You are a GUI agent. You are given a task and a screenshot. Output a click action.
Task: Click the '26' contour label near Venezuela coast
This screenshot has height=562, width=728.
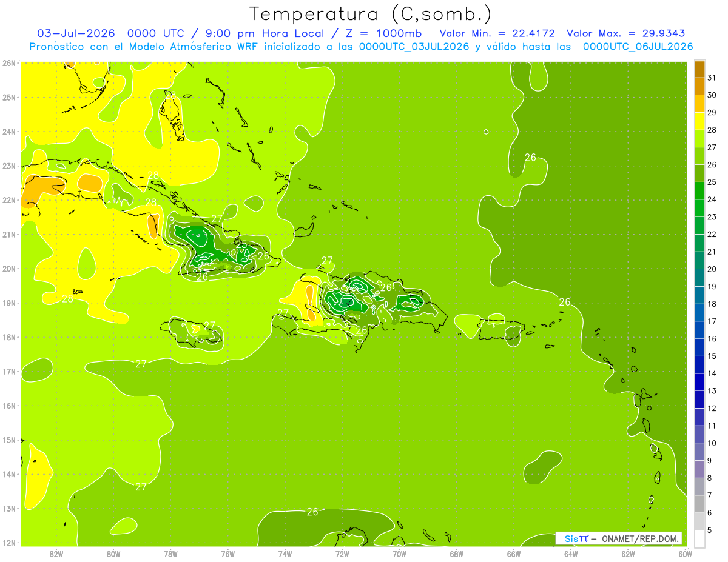(312, 512)
